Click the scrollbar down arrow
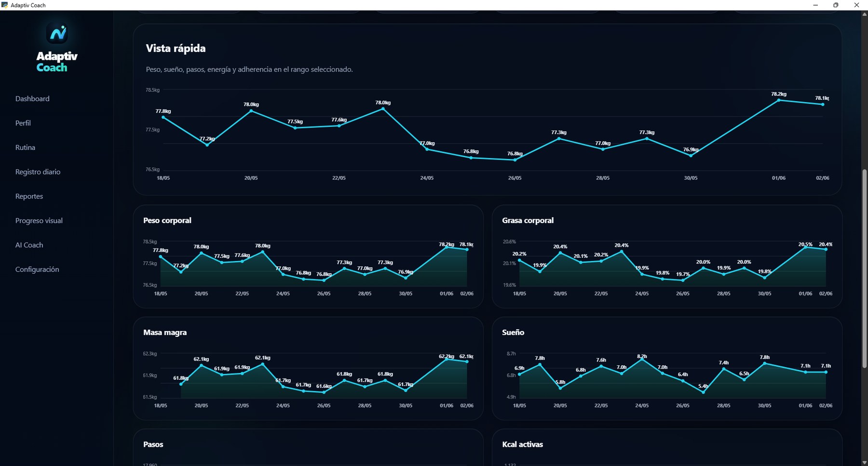Screen dimensions: 868x466 864,463
